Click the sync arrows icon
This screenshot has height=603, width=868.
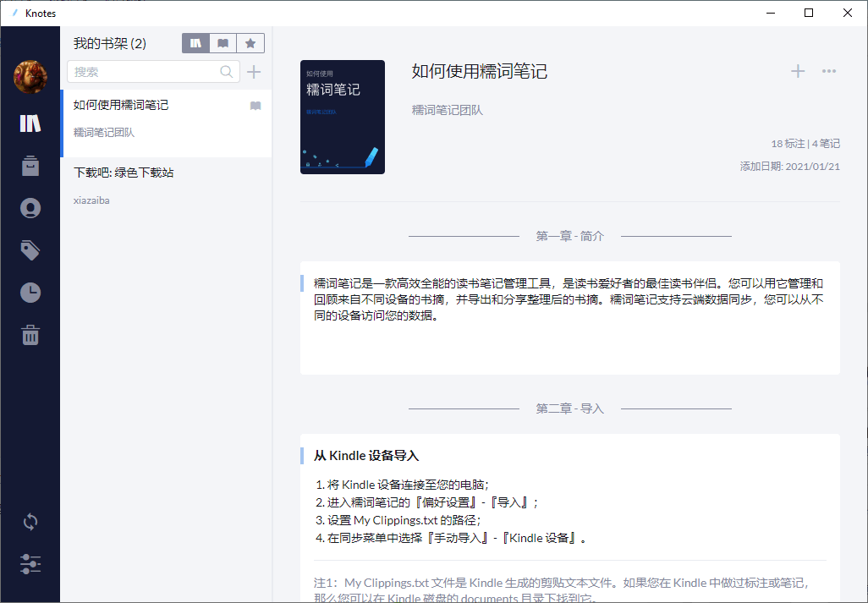(x=30, y=522)
